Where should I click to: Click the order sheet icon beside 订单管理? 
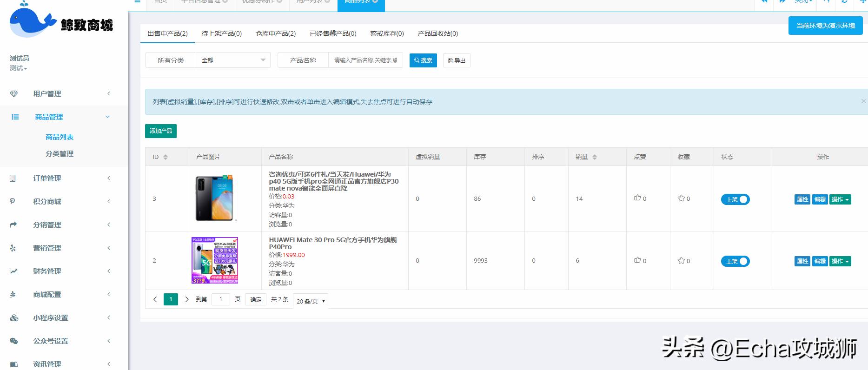(13, 178)
